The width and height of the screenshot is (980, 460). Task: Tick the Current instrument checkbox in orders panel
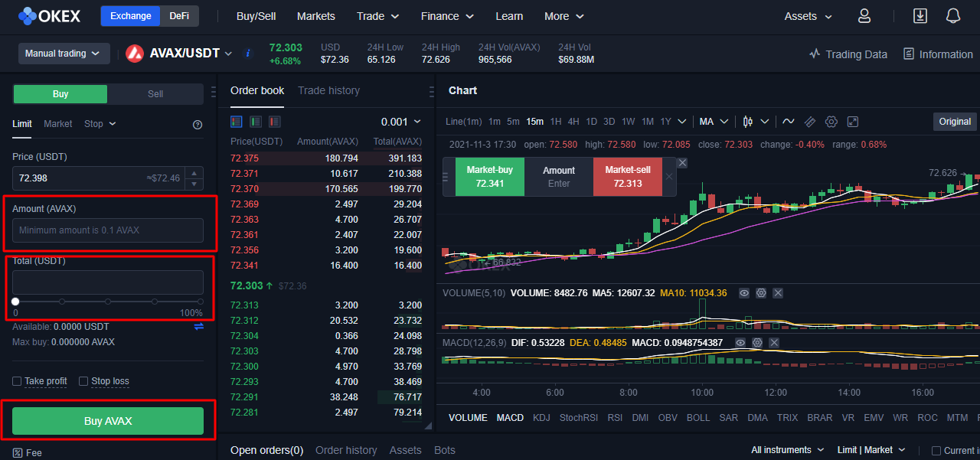point(936,451)
